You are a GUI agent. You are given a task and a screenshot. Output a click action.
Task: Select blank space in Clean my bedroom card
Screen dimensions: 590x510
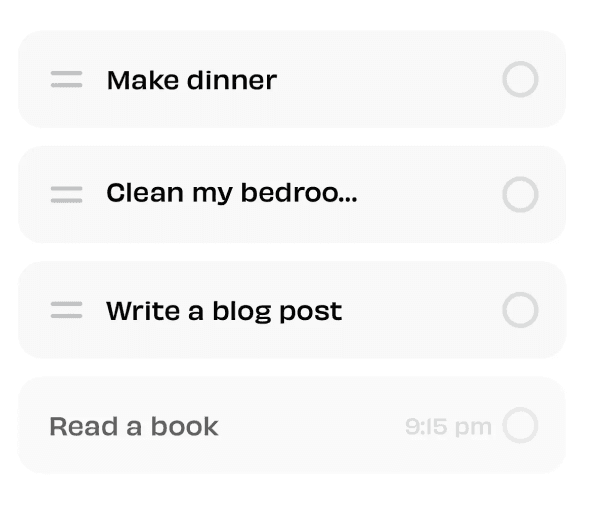pyautogui.click(x=429, y=195)
